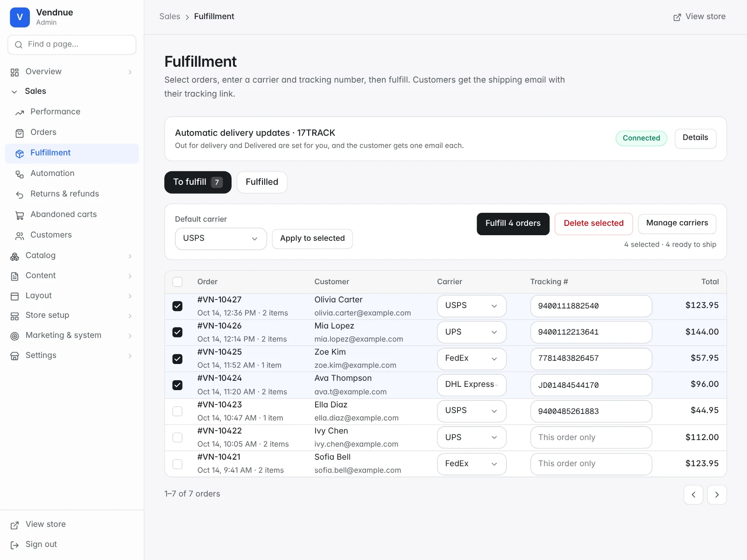Go to next page of orders
The width and height of the screenshot is (747, 560).
(717, 495)
